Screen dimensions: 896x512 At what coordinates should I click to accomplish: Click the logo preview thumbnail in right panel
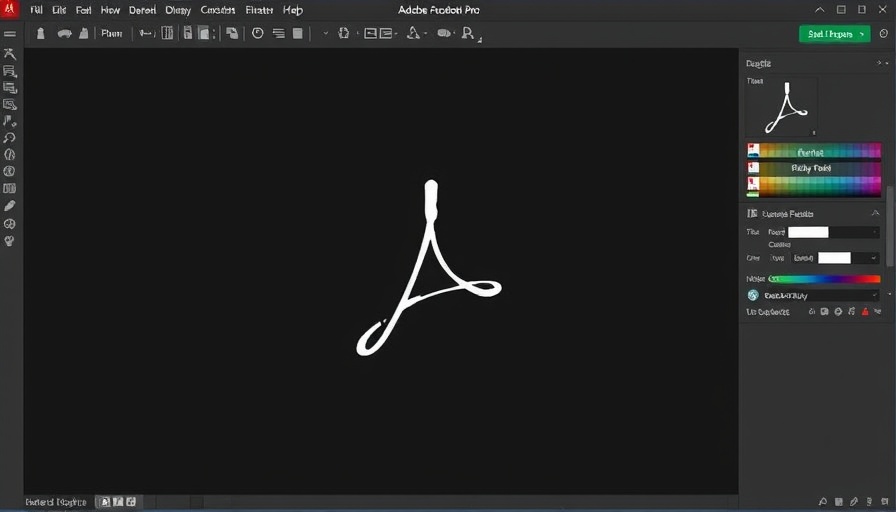pyautogui.click(x=782, y=107)
